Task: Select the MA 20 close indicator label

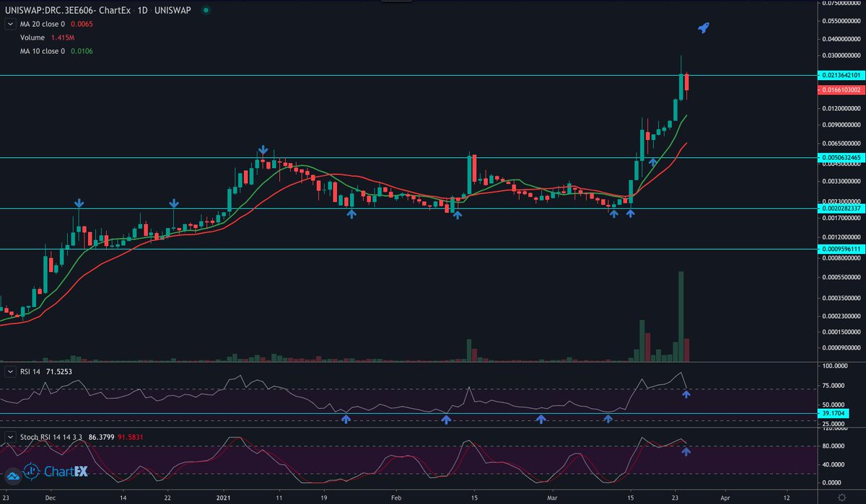Action: tap(42, 24)
